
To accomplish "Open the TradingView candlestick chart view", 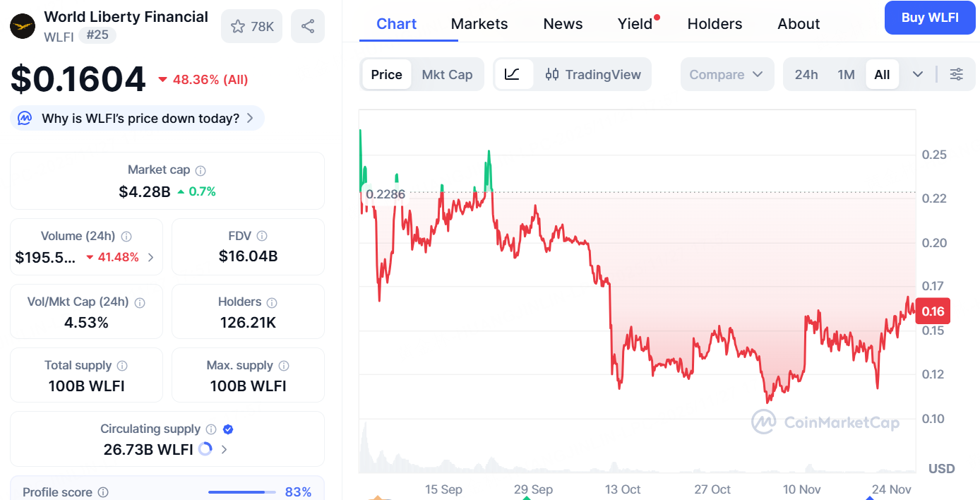I will 593,73.
